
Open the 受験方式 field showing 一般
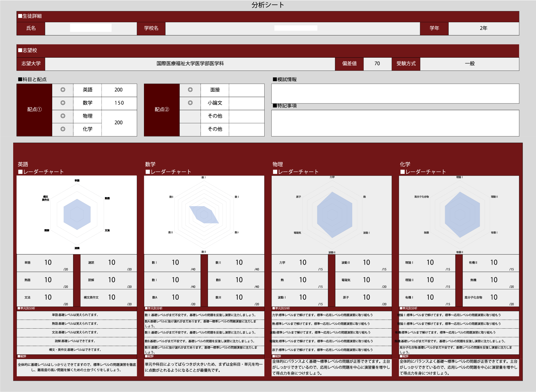pyautogui.click(x=470, y=64)
